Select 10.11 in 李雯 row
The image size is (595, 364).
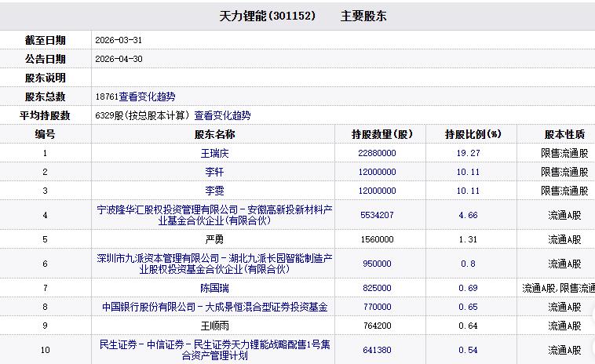pos(469,191)
